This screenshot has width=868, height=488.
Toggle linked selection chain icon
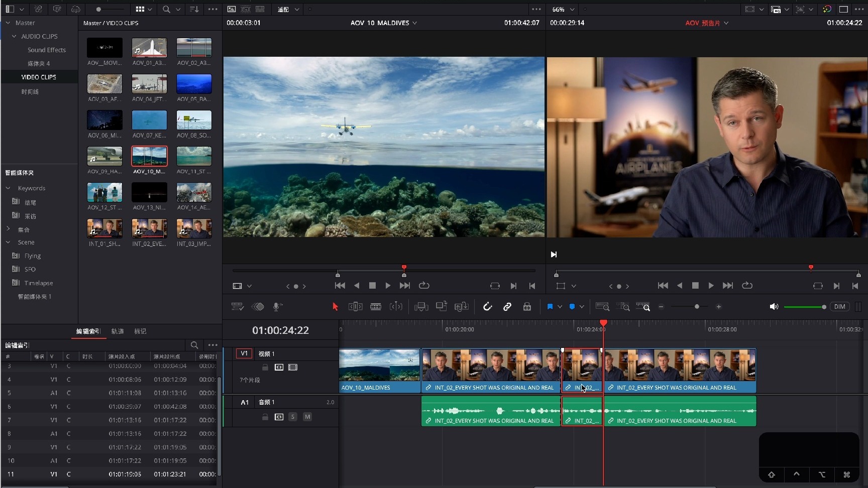[x=507, y=307]
